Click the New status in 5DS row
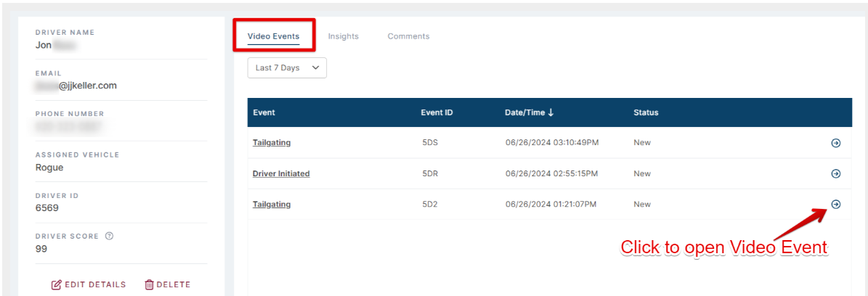Screen dimensions: 868x296 click(642, 143)
